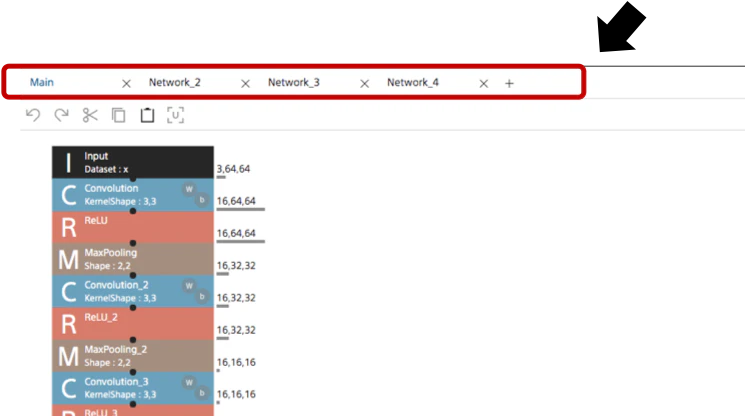
Task: Select the ReLU_2 layer
Action: point(133,324)
